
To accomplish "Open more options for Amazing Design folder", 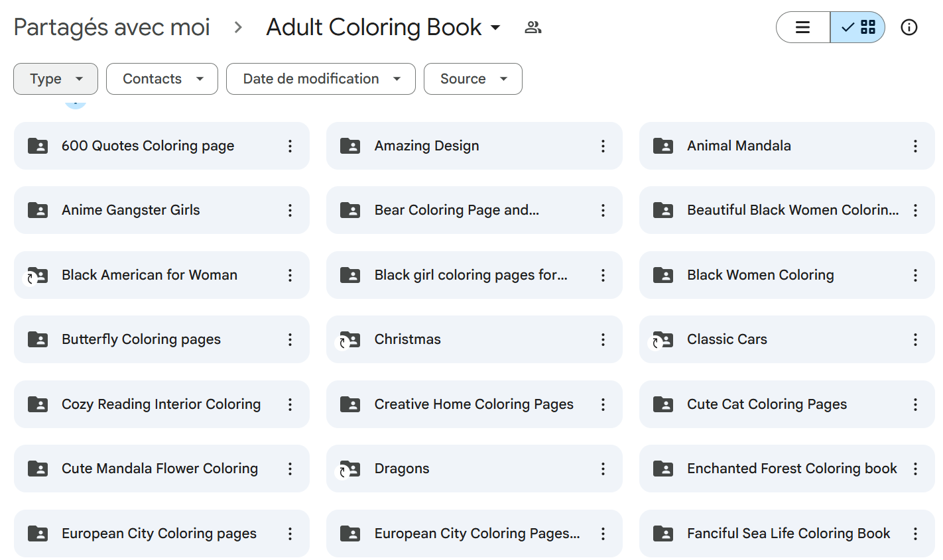I will [x=602, y=146].
